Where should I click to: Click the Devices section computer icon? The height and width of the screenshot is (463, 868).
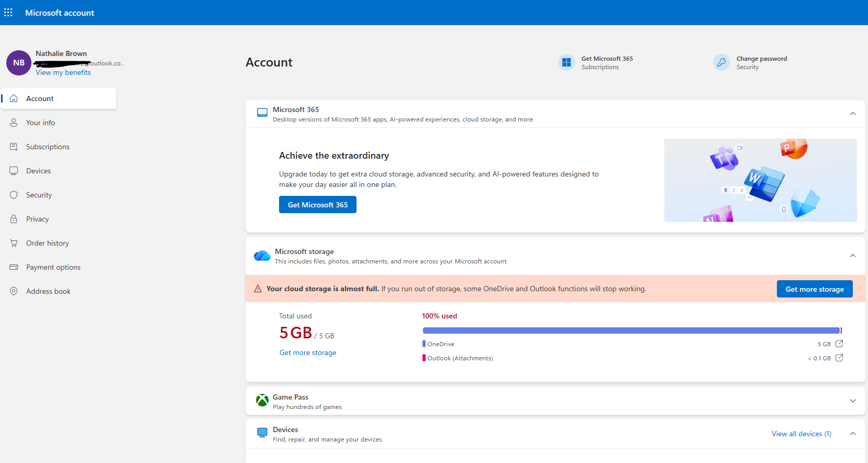[x=262, y=433]
